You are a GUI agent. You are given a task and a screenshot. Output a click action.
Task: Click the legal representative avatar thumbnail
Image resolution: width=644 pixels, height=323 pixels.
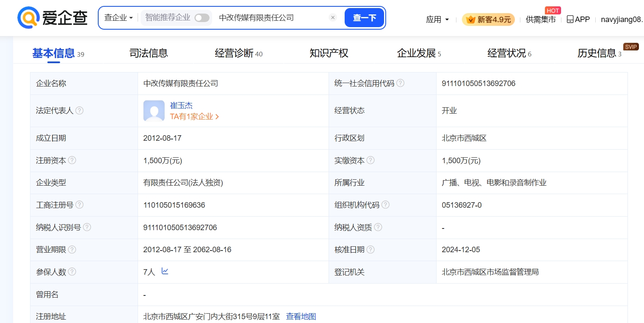pyautogui.click(x=154, y=111)
